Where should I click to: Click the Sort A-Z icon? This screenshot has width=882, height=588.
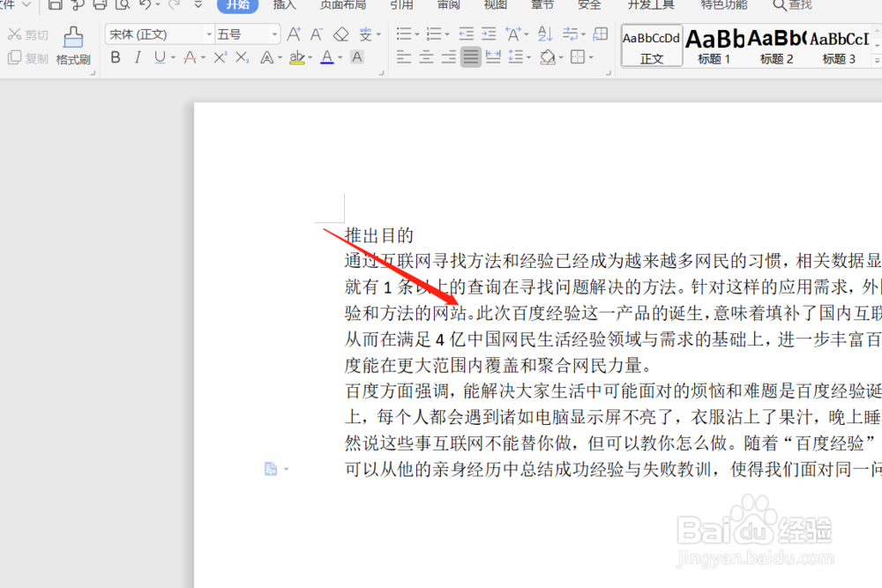pos(544,34)
